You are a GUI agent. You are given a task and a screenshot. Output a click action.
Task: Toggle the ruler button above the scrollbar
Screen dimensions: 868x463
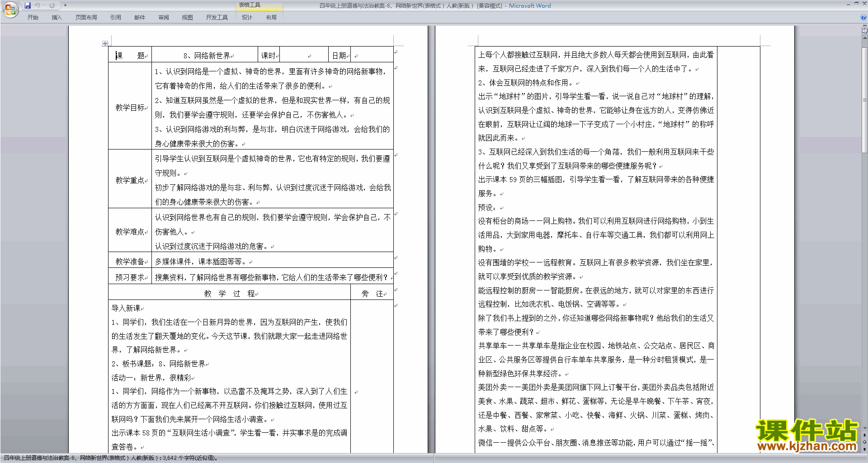865,31
